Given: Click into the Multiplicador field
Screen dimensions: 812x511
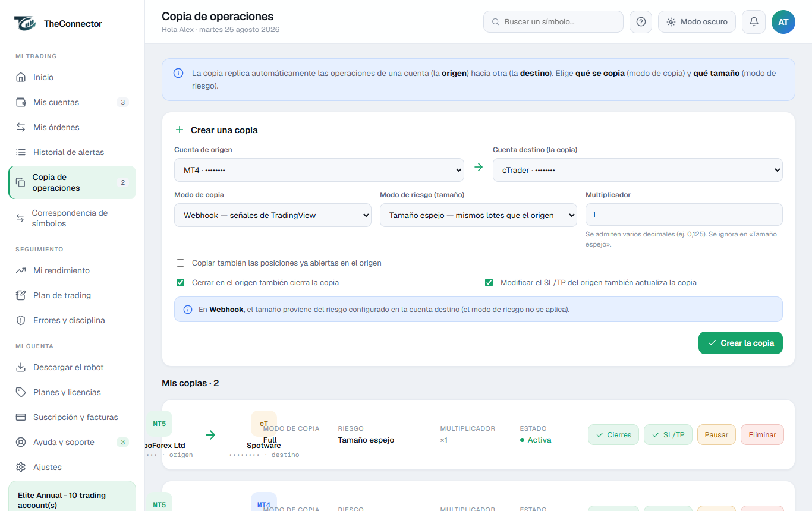Looking at the screenshot, I should pyautogui.click(x=684, y=215).
